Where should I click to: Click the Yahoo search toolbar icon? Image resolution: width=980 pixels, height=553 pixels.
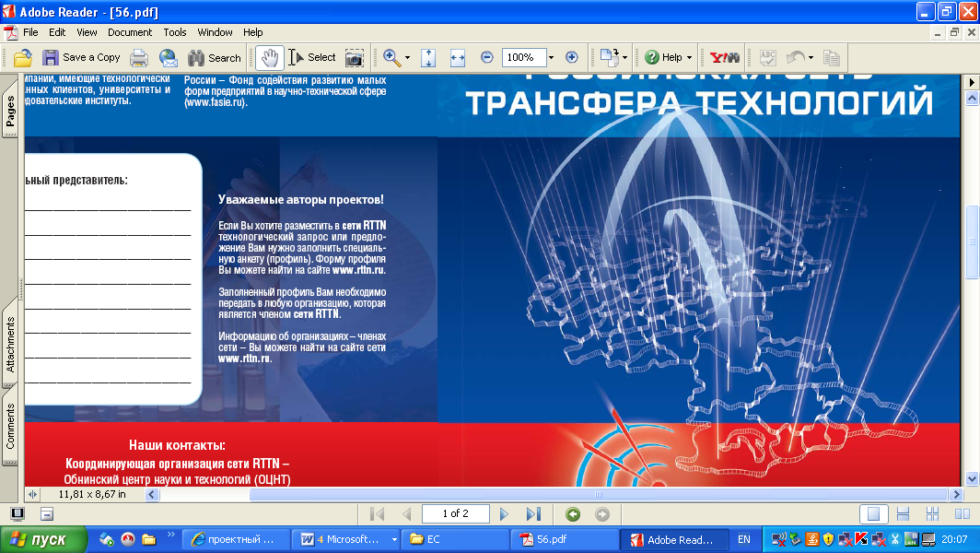coord(724,57)
